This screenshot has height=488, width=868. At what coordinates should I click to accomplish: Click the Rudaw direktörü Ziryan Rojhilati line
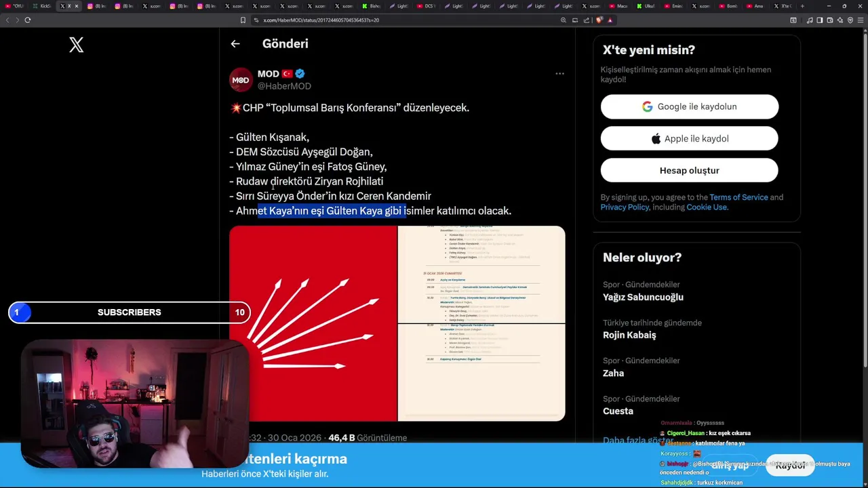point(307,181)
